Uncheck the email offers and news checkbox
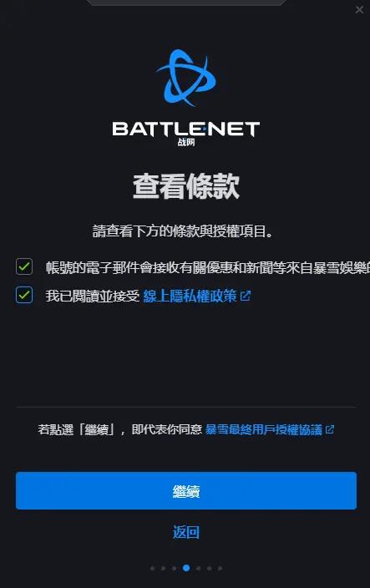Viewport: 370px width, 588px height. pos(24,266)
